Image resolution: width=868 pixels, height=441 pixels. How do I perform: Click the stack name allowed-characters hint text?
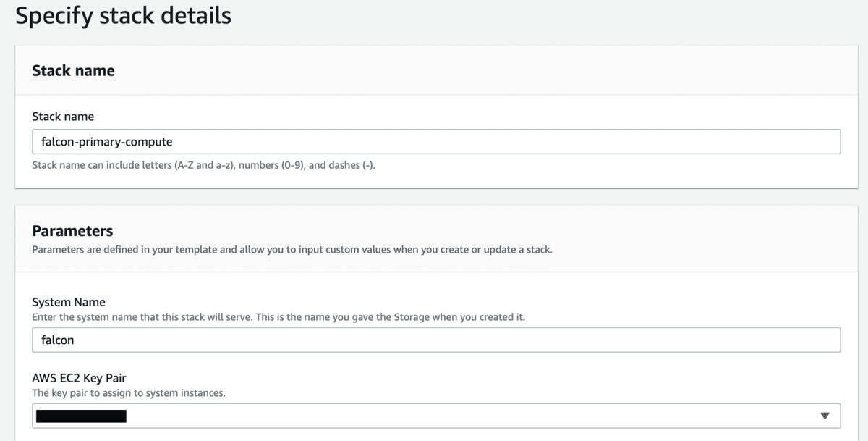pyautogui.click(x=203, y=165)
